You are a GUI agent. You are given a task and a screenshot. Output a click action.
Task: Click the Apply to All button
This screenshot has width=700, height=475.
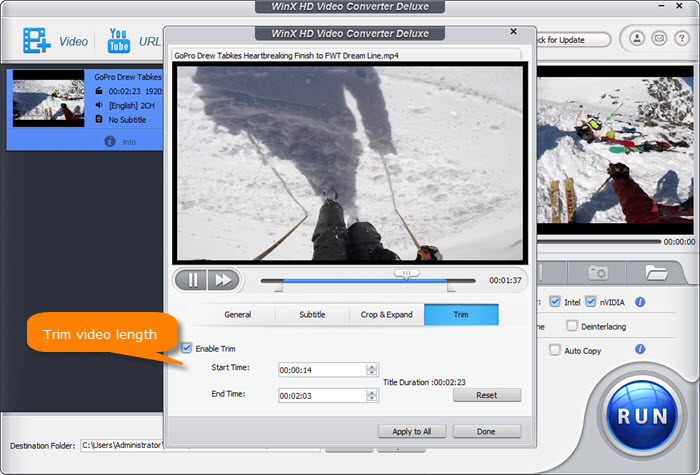412,431
